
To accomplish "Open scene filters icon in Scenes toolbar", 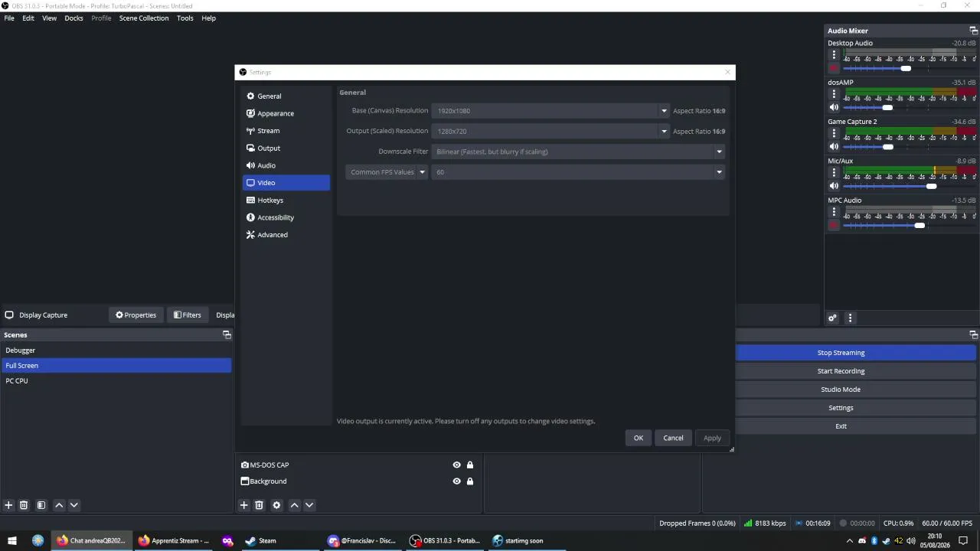I will [41, 505].
